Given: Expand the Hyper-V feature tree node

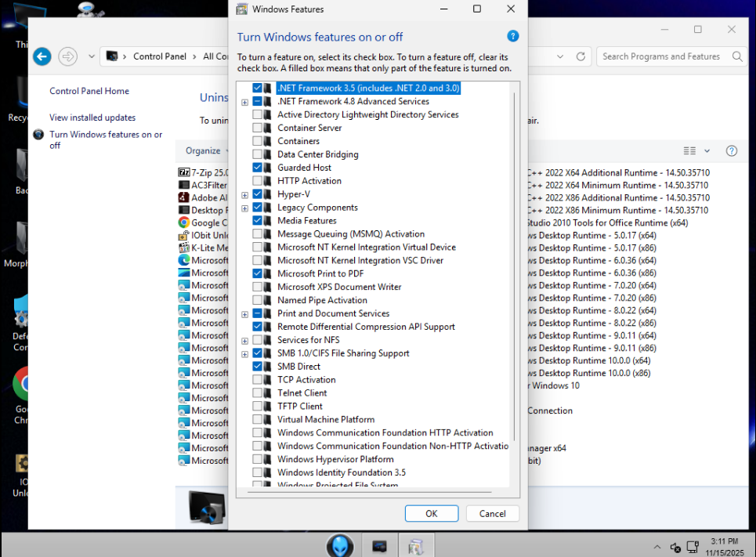Looking at the screenshot, I should pos(245,195).
